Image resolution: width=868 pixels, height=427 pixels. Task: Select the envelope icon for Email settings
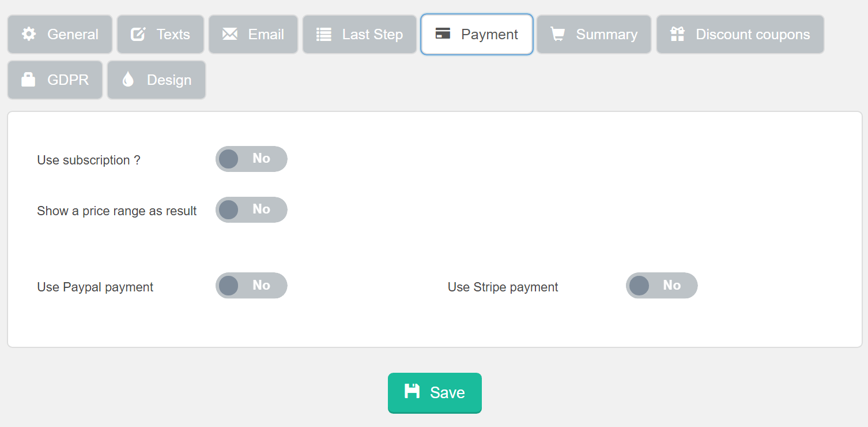(230, 34)
